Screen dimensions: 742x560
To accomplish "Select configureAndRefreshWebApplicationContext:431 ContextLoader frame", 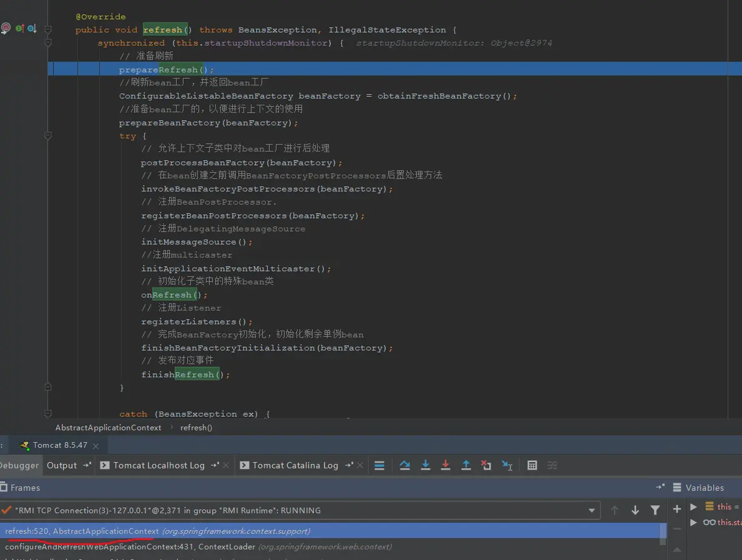I will [x=332, y=546].
